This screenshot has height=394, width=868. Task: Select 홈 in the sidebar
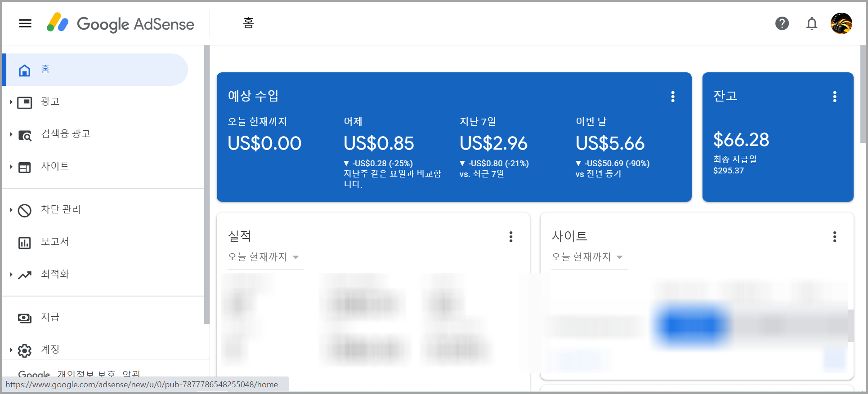tap(95, 70)
